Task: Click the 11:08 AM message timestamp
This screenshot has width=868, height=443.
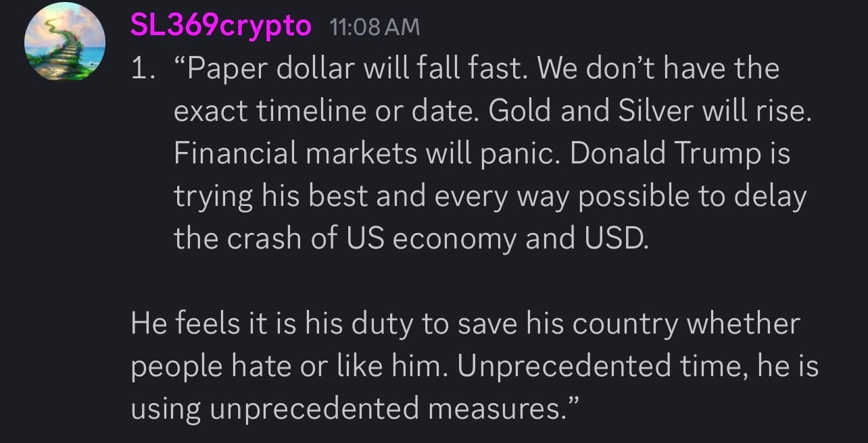Action: click(x=375, y=28)
